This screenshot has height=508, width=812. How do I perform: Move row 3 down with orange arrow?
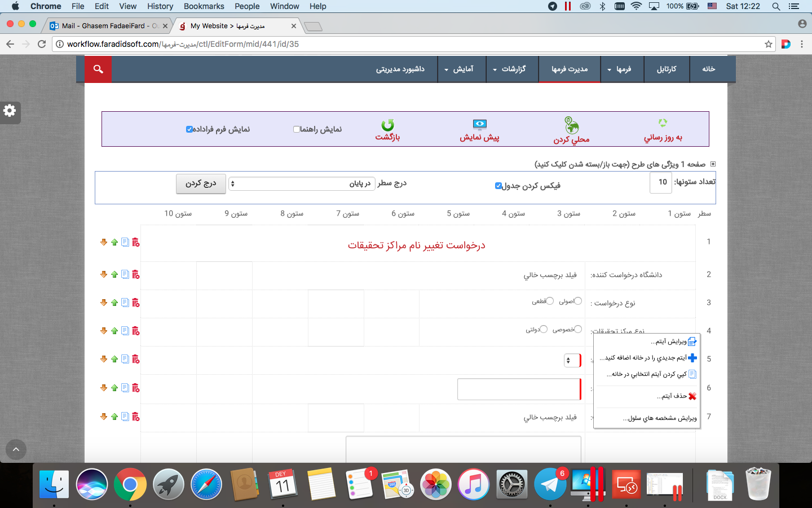point(104,303)
